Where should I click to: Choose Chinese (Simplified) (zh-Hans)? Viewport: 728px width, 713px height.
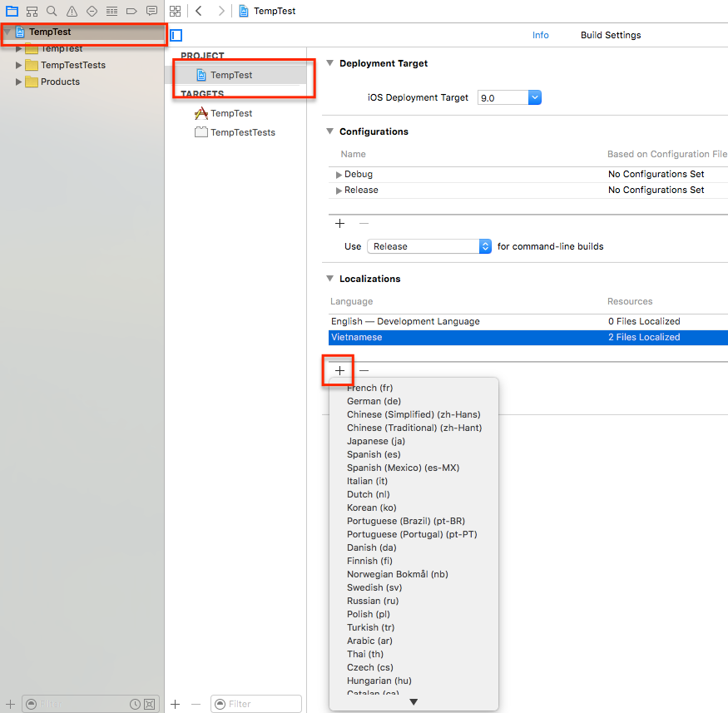[414, 414]
